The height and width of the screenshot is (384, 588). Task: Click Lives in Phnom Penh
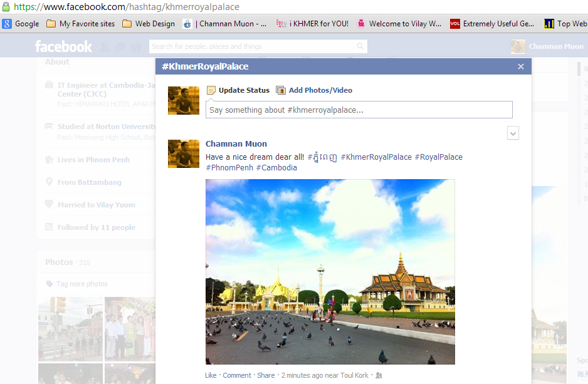point(93,160)
